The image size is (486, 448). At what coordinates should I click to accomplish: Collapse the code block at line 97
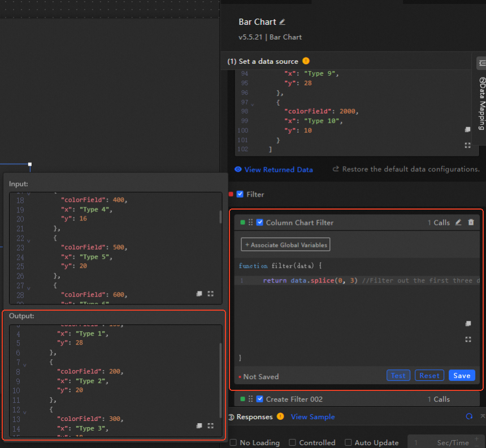coord(253,105)
